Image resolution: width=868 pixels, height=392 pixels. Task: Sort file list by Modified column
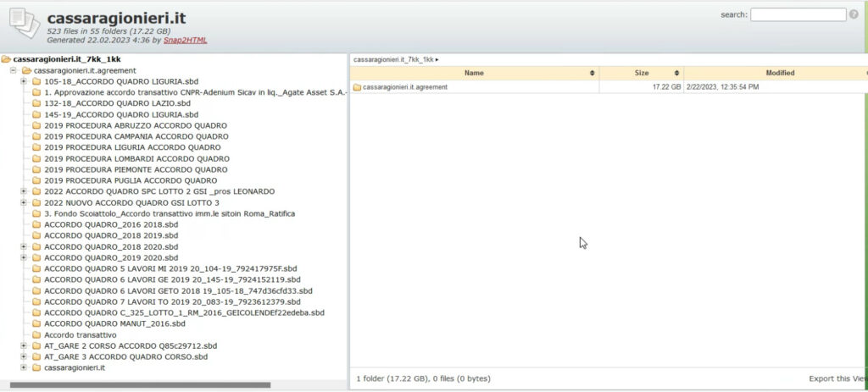[779, 74]
